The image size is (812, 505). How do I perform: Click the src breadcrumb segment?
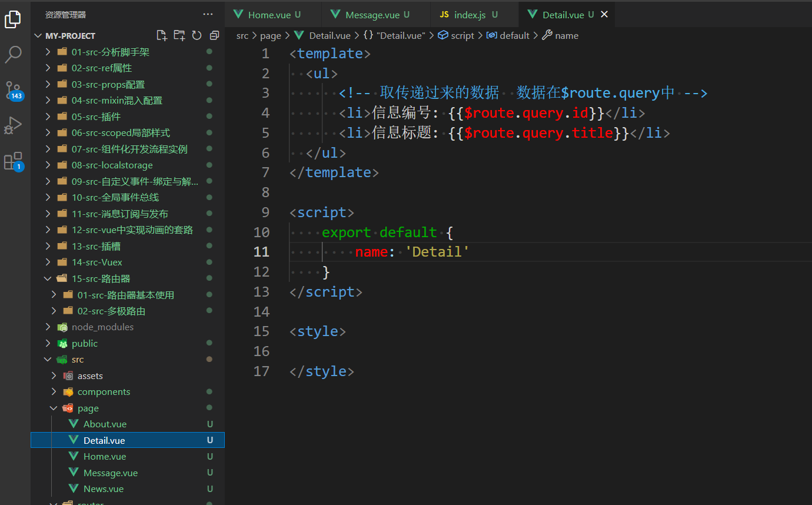point(242,35)
